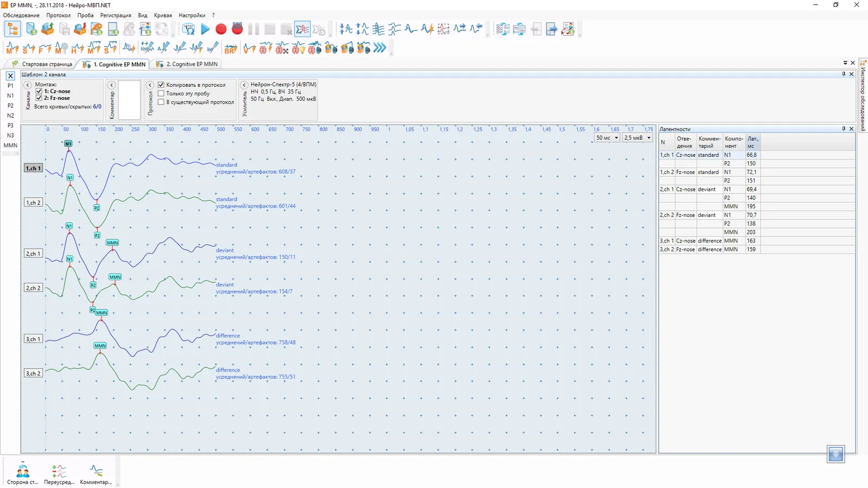This screenshot has height=488, width=868.
Task: Collapse the Монтаж (Каналы) section arrow
Action: (x=28, y=85)
